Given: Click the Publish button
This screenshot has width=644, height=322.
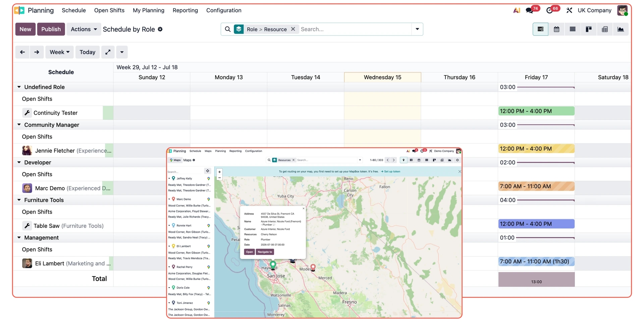Looking at the screenshot, I should 51,29.
